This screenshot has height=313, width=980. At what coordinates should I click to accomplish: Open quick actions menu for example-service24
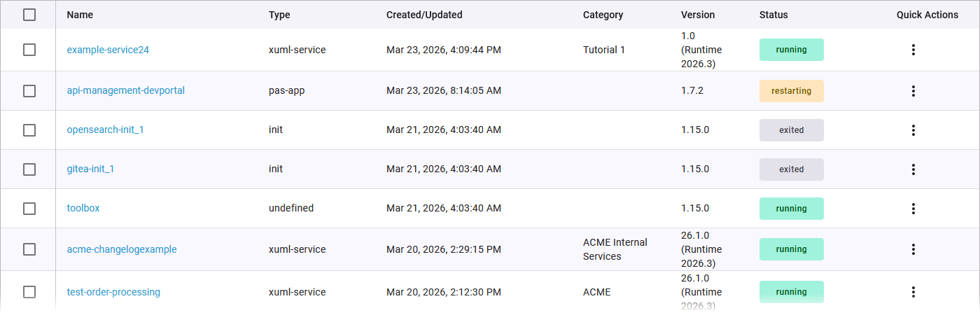[x=913, y=50]
